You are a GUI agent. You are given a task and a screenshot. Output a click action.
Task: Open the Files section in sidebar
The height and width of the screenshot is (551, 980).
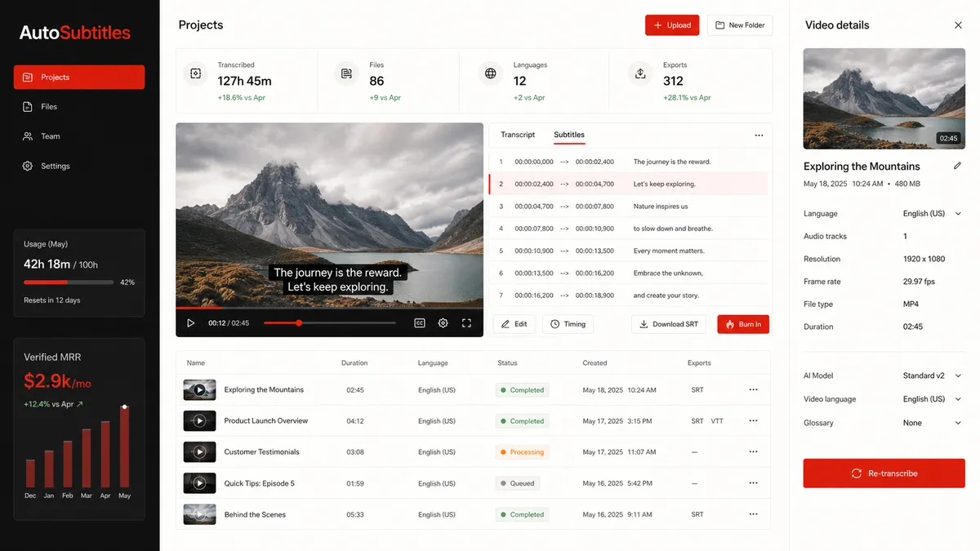point(79,107)
